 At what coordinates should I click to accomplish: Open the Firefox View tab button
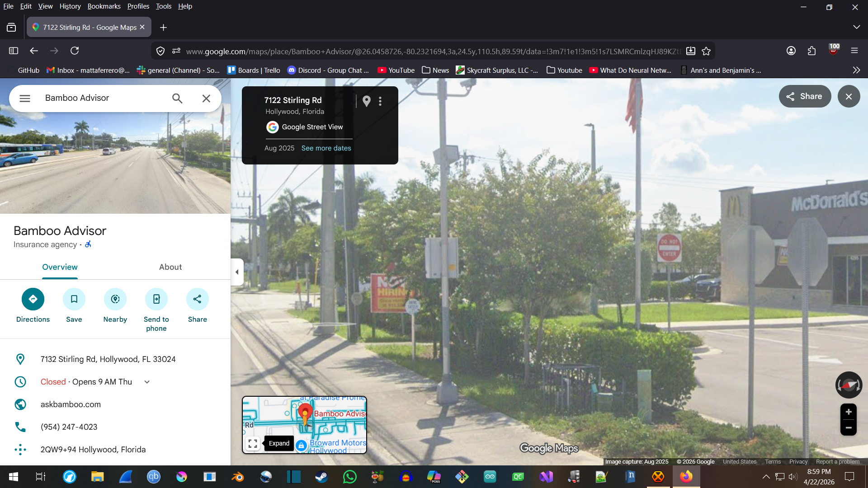pos(11,28)
